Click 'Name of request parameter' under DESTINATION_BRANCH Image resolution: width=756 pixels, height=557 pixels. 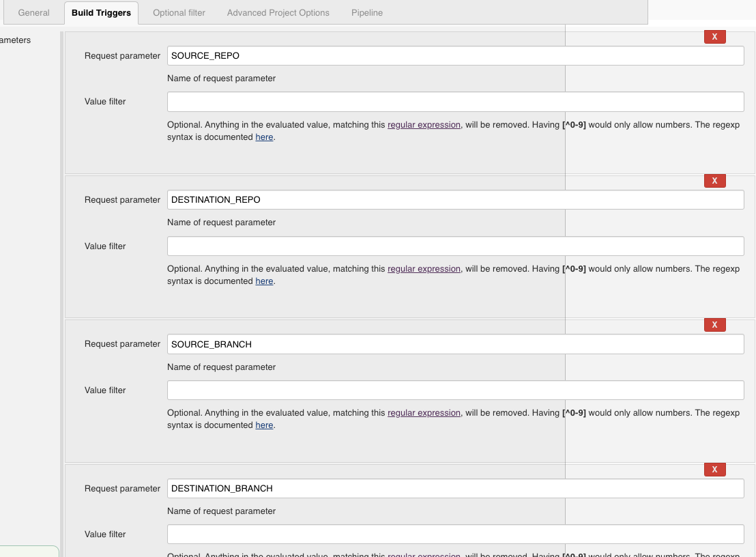click(x=221, y=511)
